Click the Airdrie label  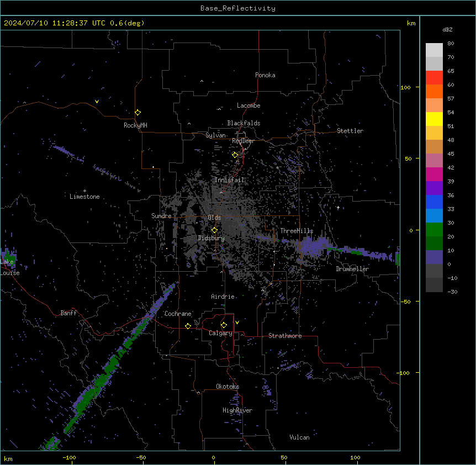click(x=223, y=297)
